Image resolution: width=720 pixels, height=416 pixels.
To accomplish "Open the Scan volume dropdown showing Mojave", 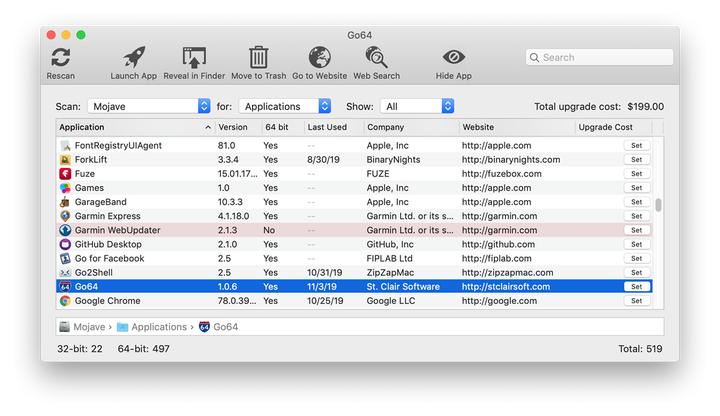I will point(149,106).
